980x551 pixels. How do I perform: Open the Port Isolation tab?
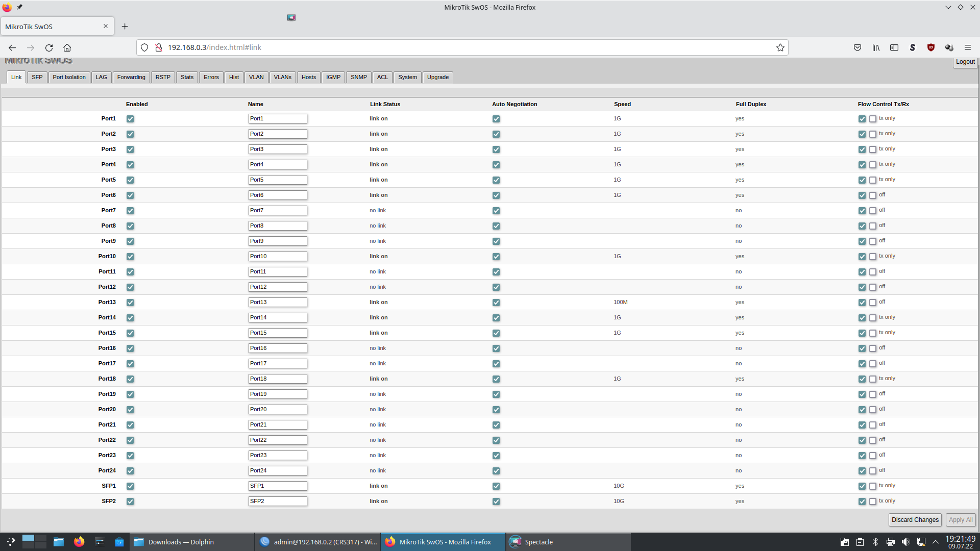(69, 77)
